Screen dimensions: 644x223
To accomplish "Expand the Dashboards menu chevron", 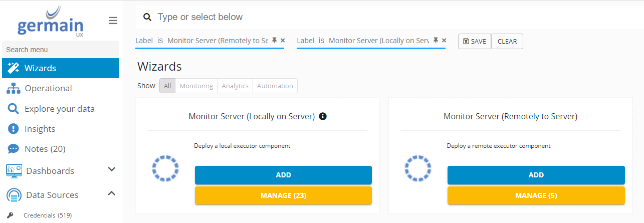I will (x=112, y=170).
